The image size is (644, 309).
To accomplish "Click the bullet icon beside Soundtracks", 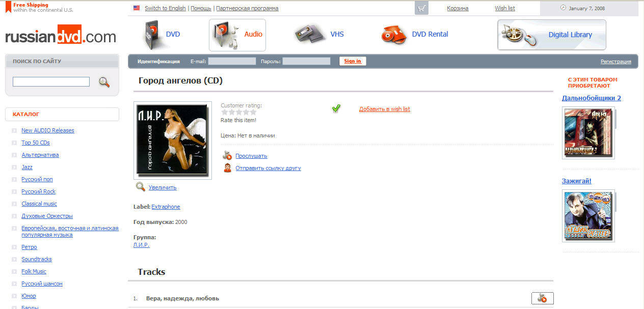I will [14, 260].
